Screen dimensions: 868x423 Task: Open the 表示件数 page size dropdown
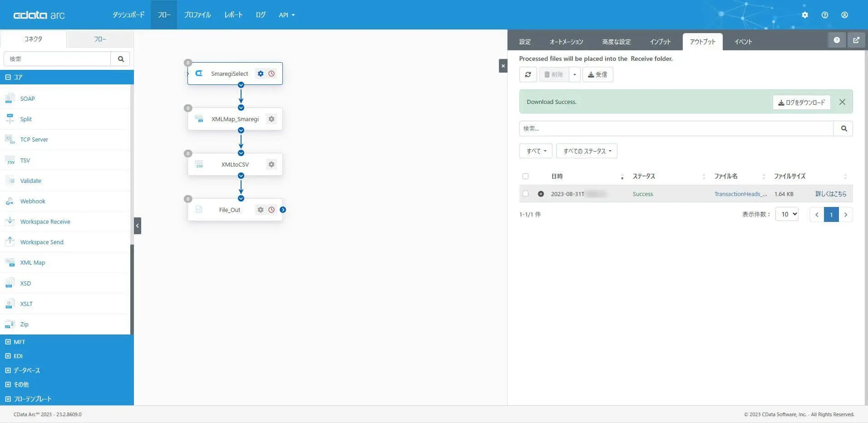(786, 214)
